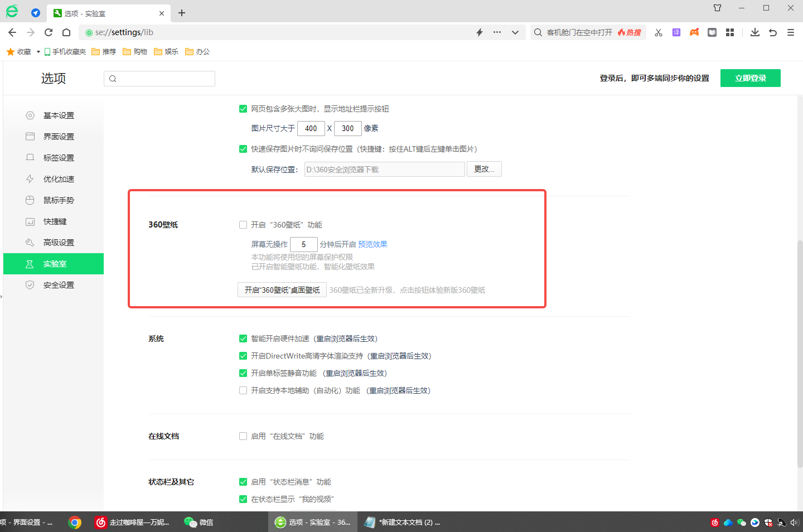Uncheck 智能开启硬件加速 option
The height and width of the screenshot is (532, 803).
[243, 338]
